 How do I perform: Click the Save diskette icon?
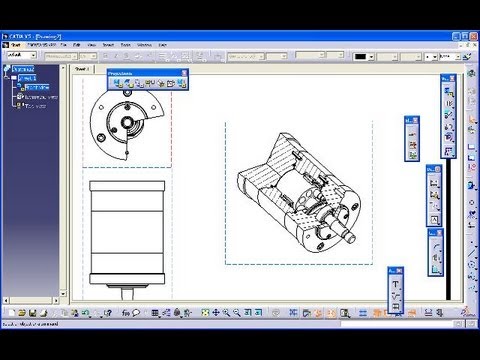(x=33, y=313)
